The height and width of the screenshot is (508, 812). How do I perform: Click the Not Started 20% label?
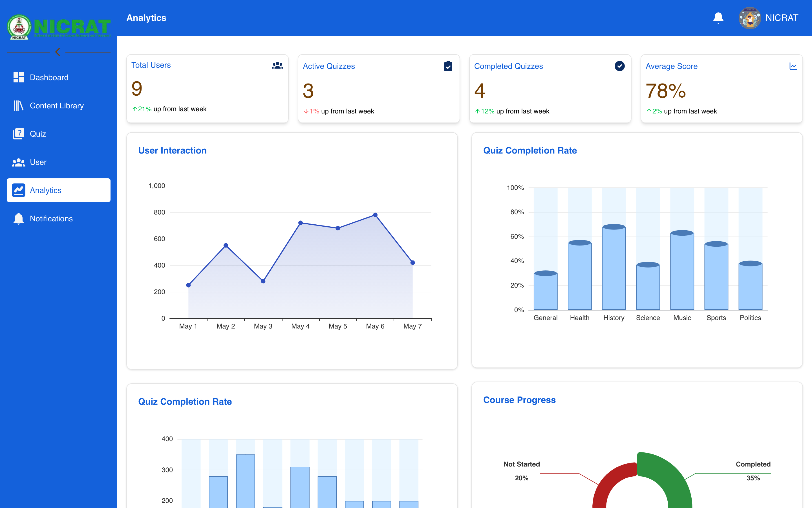point(522,471)
